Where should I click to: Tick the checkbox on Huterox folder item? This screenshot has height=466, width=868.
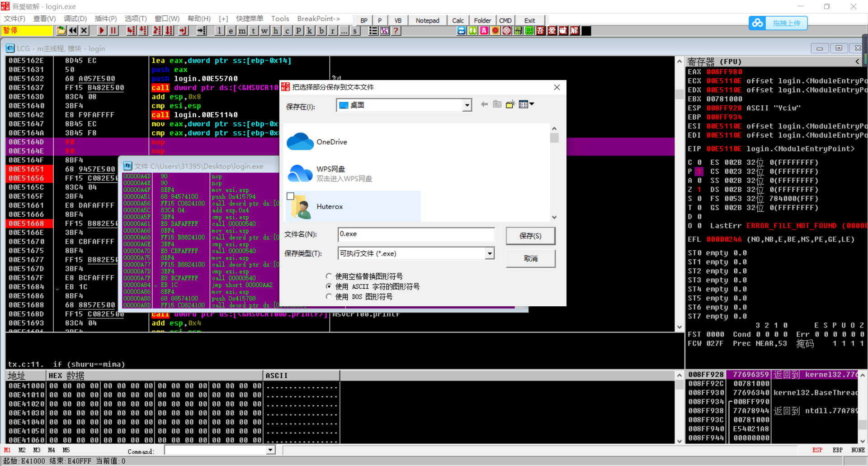(x=291, y=196)
